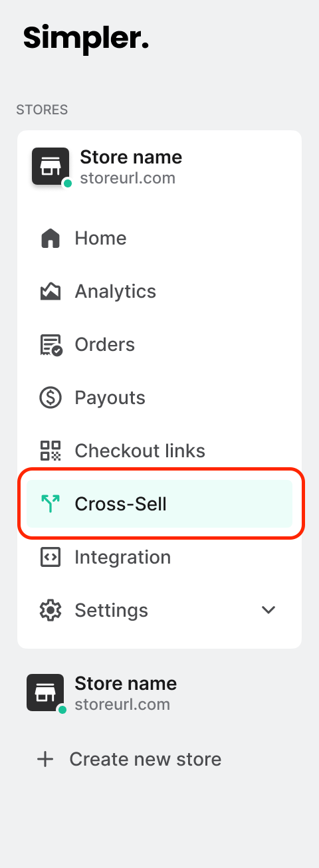Click the Integration code brackets icon
The width and height of the screenshot is (319, 868).
51,558
